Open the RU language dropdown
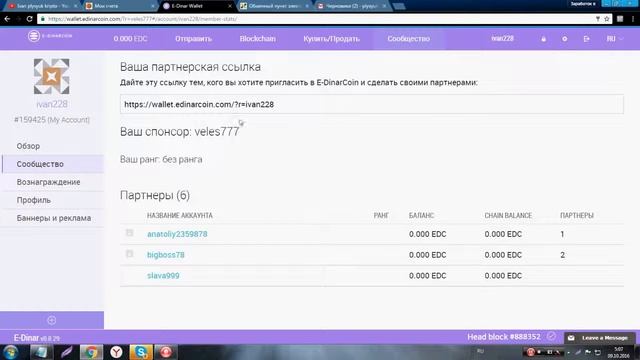 pos(615,39)
